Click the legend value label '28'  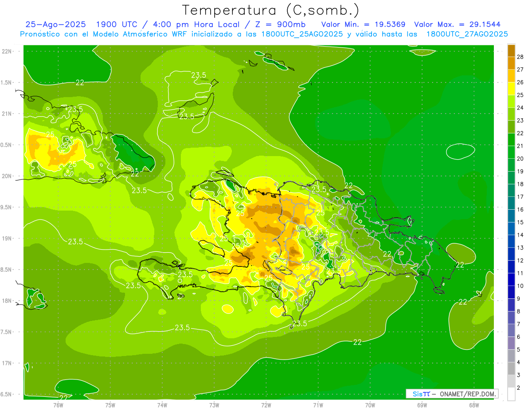coord(520,57)
